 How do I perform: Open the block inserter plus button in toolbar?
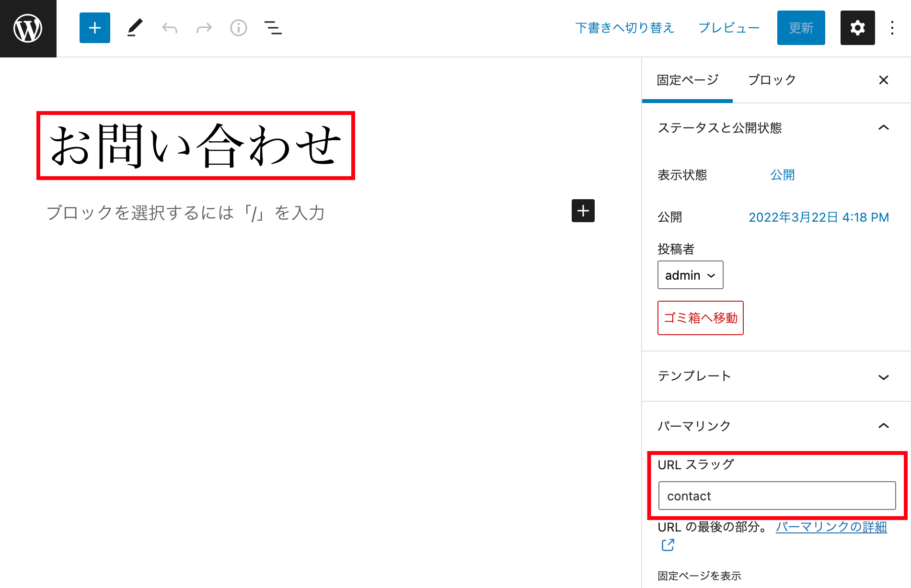pos(95,28)
